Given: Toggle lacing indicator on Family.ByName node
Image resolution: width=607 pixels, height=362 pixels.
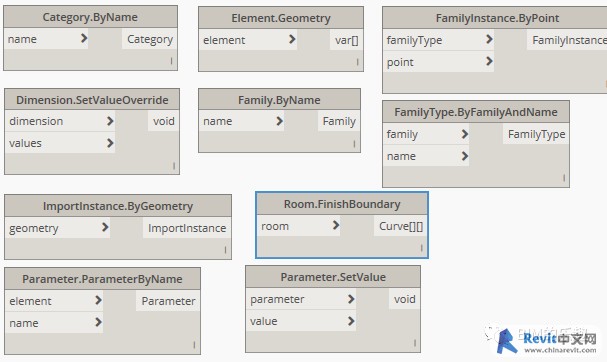Looking at the screenshot, I should pyautogui.click(x=354, y=144).
